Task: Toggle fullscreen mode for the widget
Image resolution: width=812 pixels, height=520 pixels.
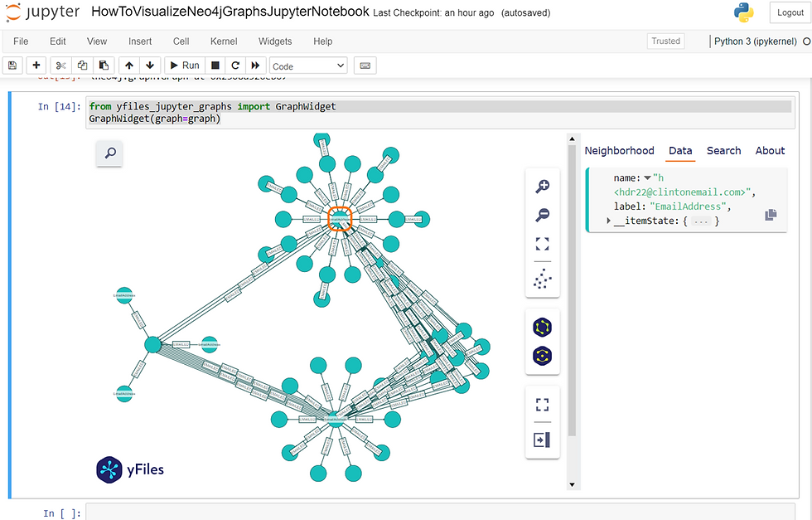Action: (542, 405)
